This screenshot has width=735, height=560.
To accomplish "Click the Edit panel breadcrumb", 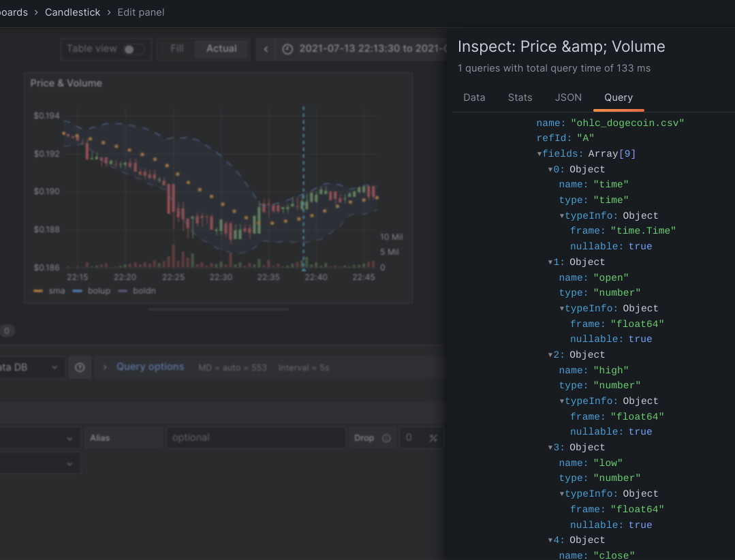I will coord(140,12).
